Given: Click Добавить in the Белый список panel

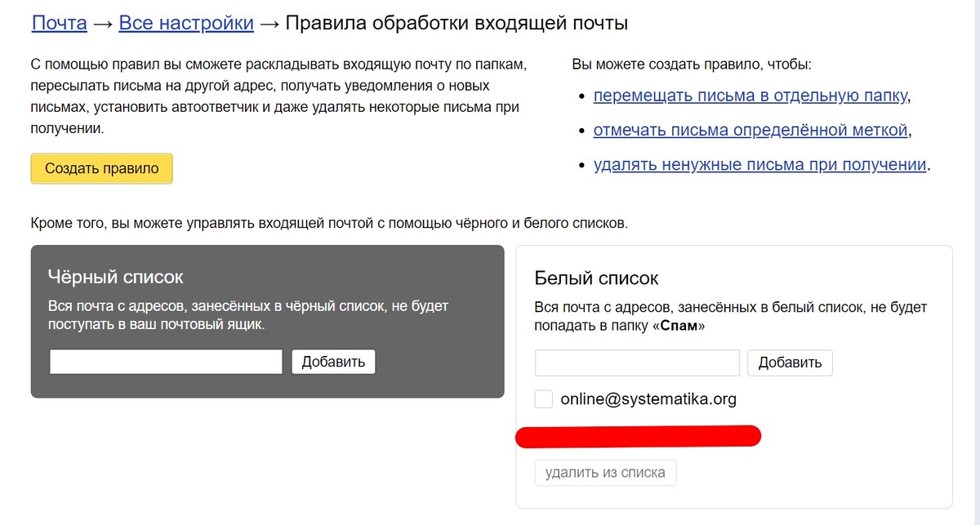Looking at the screenshot, I should [x=790, y=363].
